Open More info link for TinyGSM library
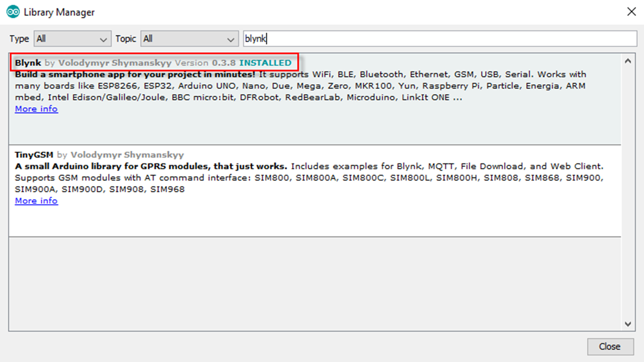 click(x=36, y=201)
